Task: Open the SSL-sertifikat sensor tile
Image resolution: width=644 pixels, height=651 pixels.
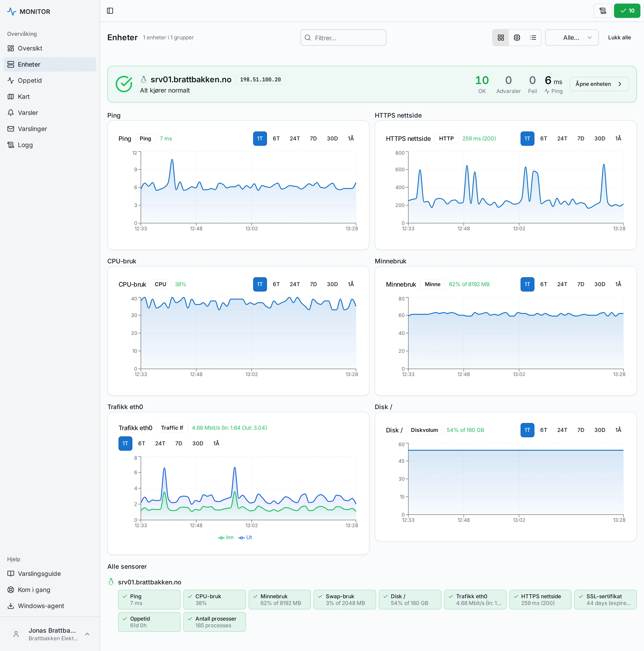Action: (605, 599)
